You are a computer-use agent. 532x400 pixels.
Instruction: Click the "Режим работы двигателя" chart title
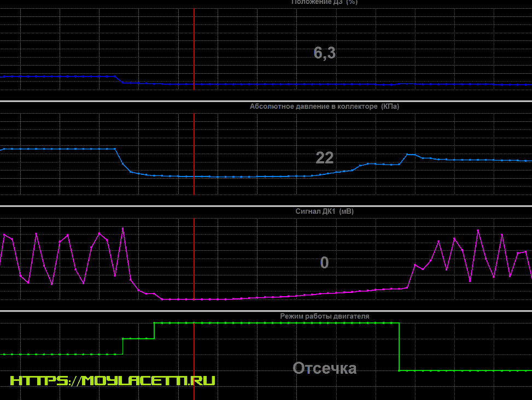pos(324,316)
